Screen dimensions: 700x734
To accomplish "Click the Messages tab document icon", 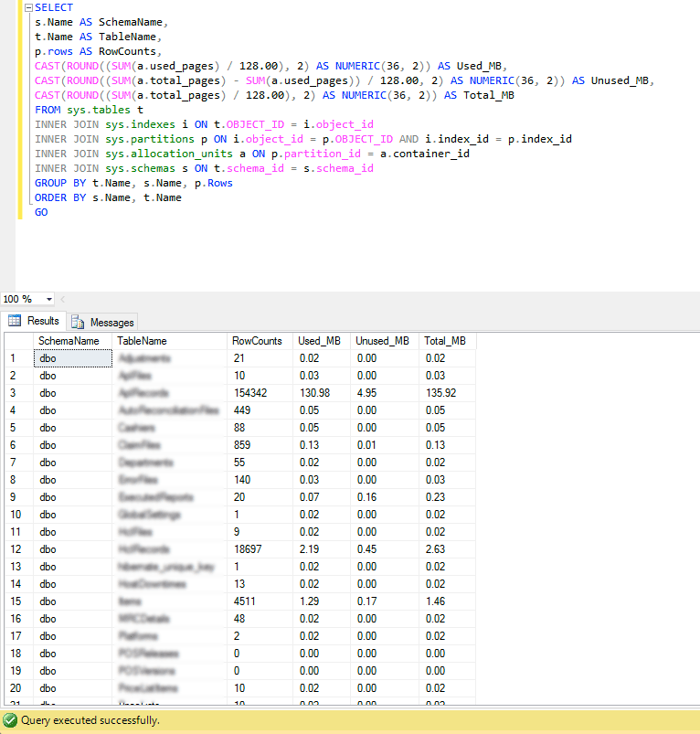I will click(x=77, y=322).
